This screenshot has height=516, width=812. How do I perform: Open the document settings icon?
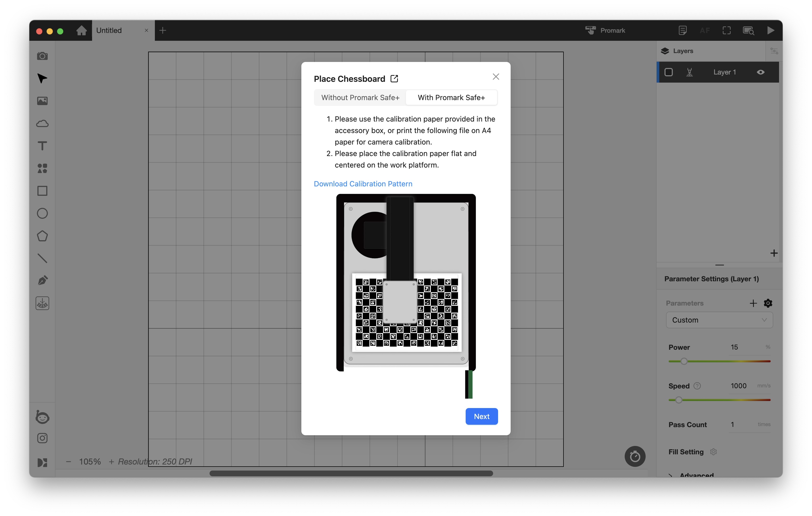tap(683, 30)
